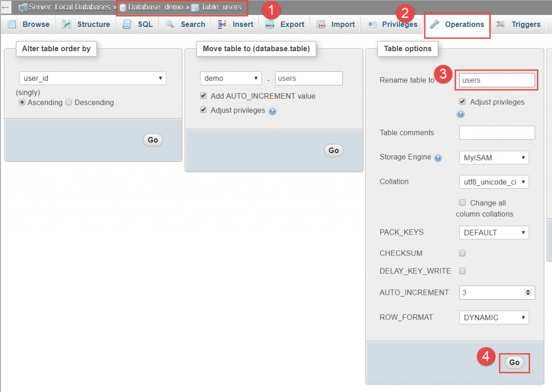Click Go button under Table options

pos(514,362)
